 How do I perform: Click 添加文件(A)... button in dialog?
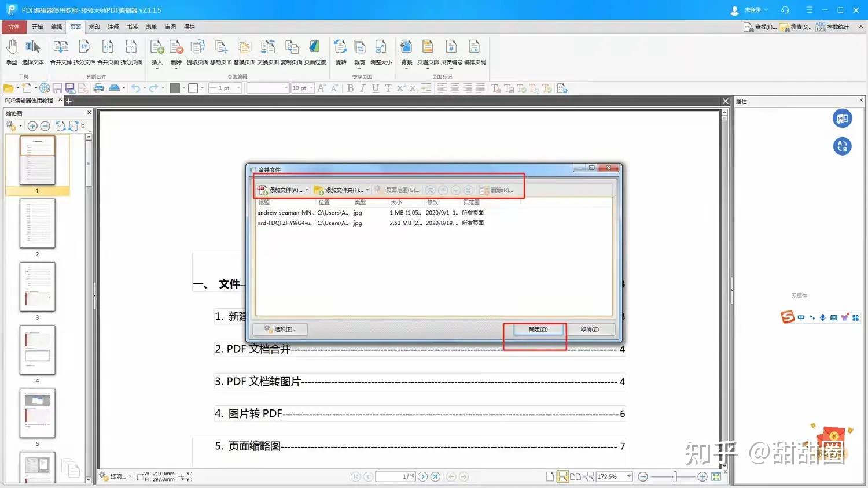click(280, 190)
